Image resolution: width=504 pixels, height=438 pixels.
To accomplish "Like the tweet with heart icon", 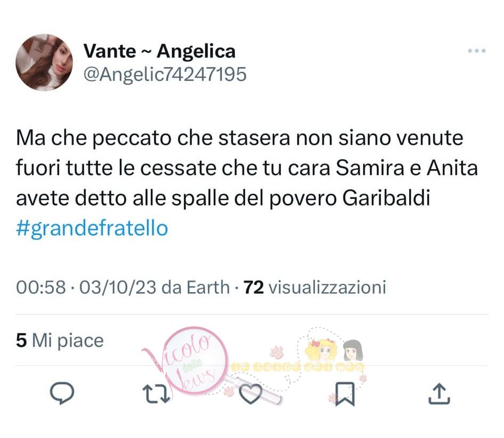I will (251, 394).
